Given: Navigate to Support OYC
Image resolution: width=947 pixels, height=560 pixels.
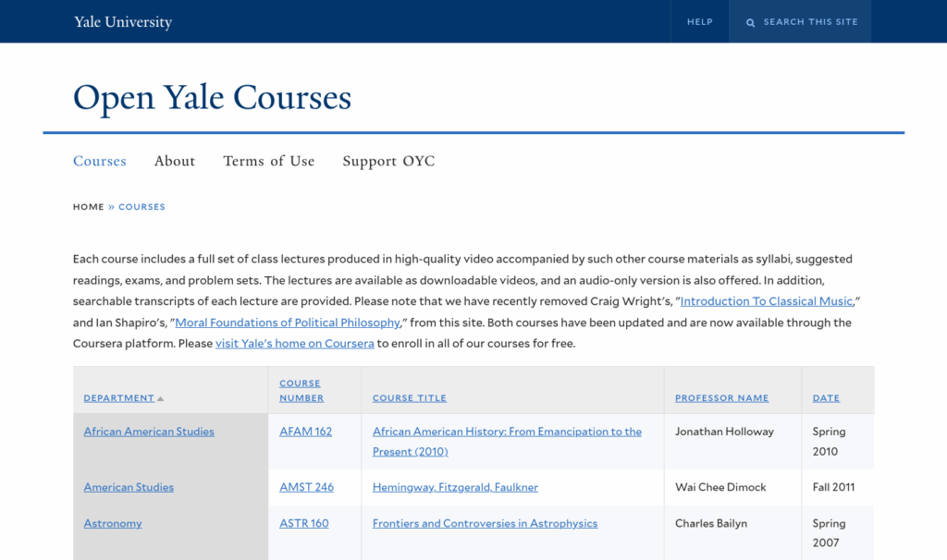Looking at the screenshot, I should click(x=388, y=161).
